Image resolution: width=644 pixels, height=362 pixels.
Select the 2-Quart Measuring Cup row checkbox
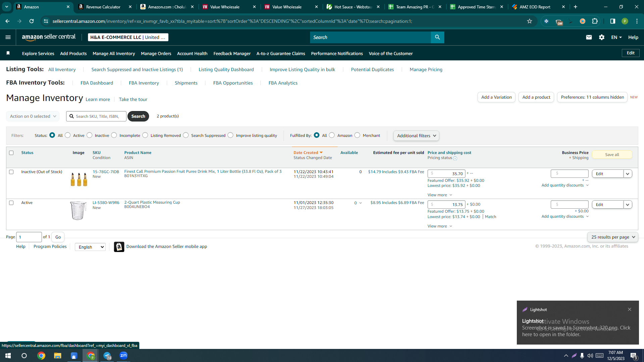(x=11, y=203)
